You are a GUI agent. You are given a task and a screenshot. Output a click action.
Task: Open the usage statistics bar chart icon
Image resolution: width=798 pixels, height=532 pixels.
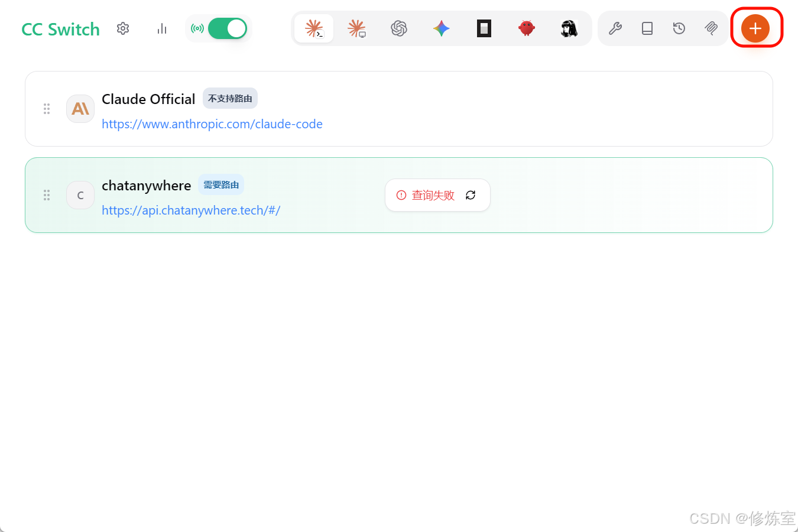click(162, 28)
